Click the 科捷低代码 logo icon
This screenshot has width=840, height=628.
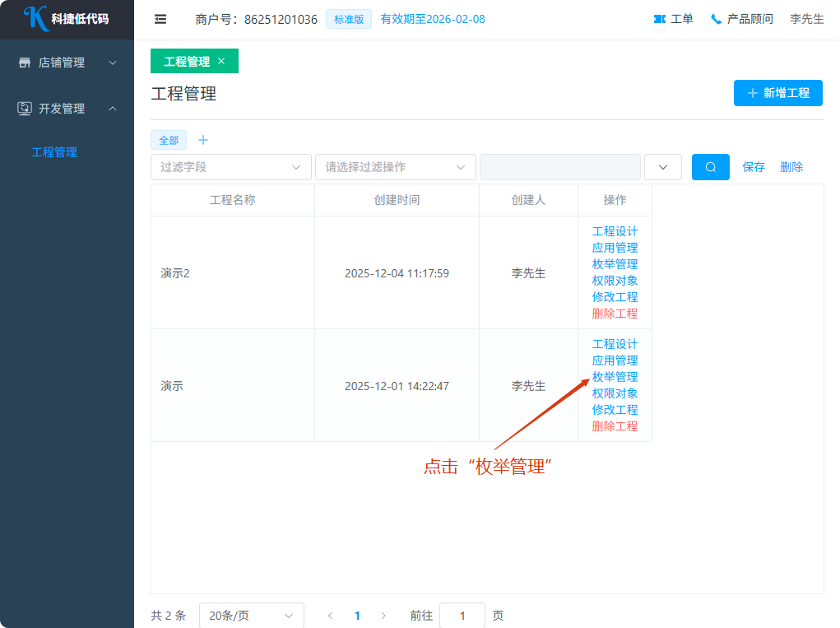[36, 18]
